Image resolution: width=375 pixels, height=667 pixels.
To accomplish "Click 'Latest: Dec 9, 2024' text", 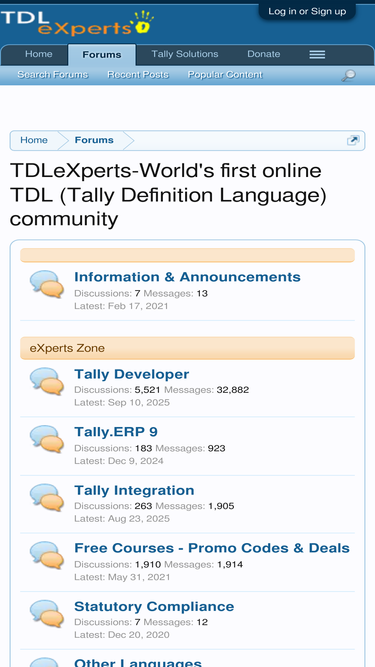I will click(119, 461).
